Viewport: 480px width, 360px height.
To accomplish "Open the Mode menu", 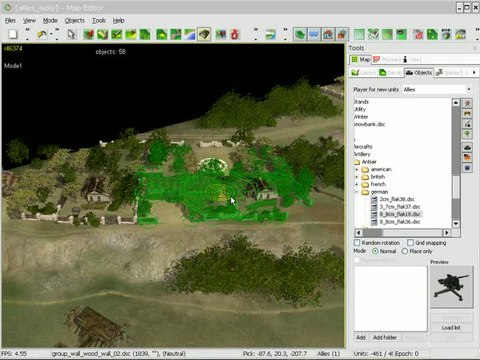I will pos(50,21).
